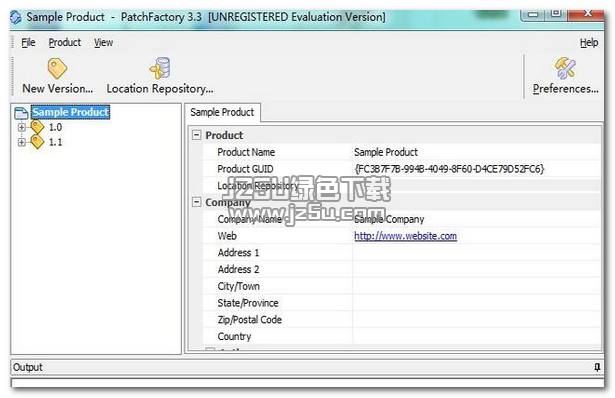Click the Location Repository value field
Viewport: 615px width, 398px height.
[x=477, y=185]
